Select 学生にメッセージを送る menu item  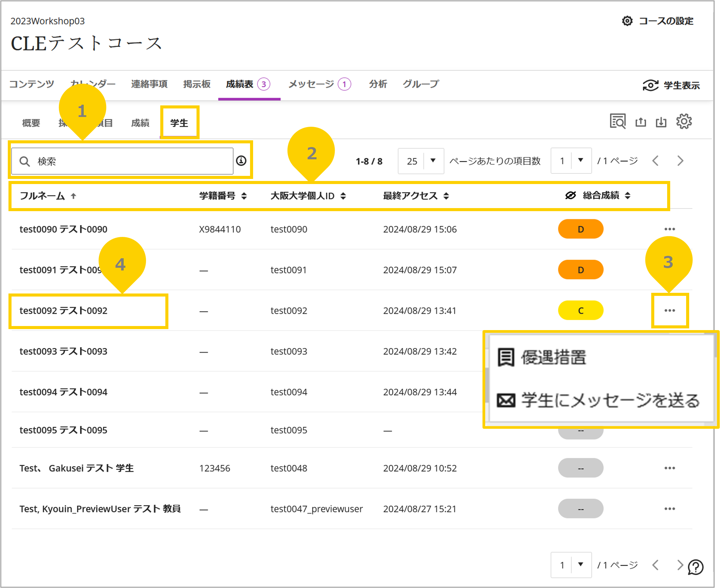coord(599,400)
